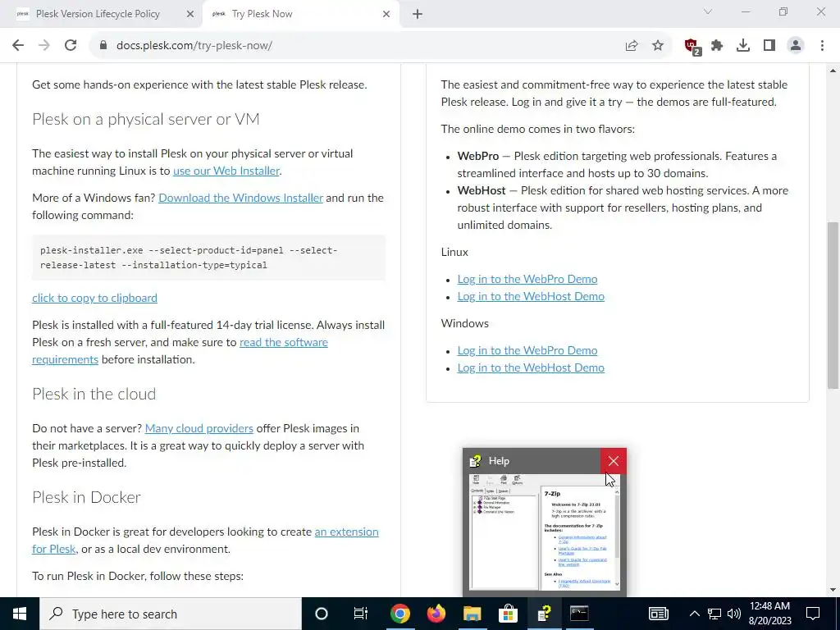Open Microsoft Store from the taskbar
Screen dimensions: 840x630
508,614
